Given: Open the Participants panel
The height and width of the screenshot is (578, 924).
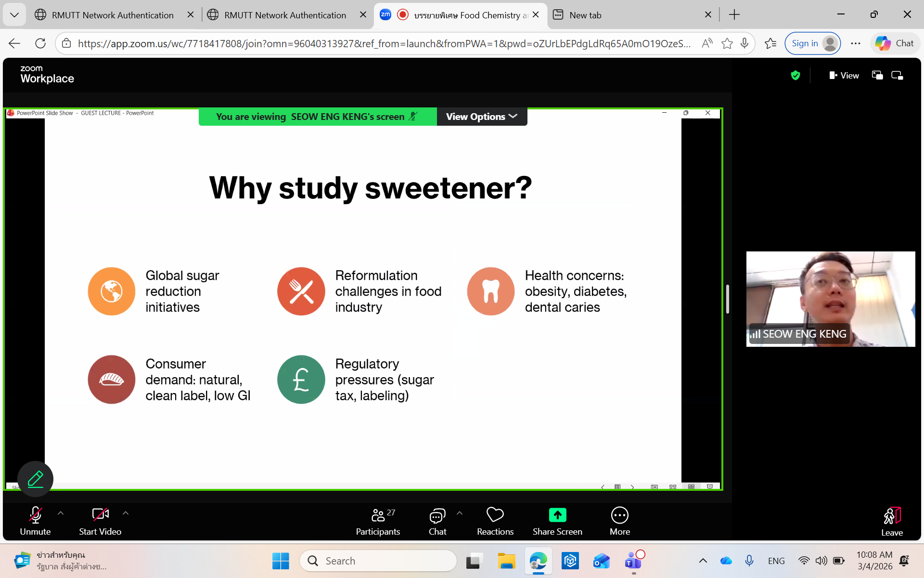Looking at the screenshot, I should [378, 521].
